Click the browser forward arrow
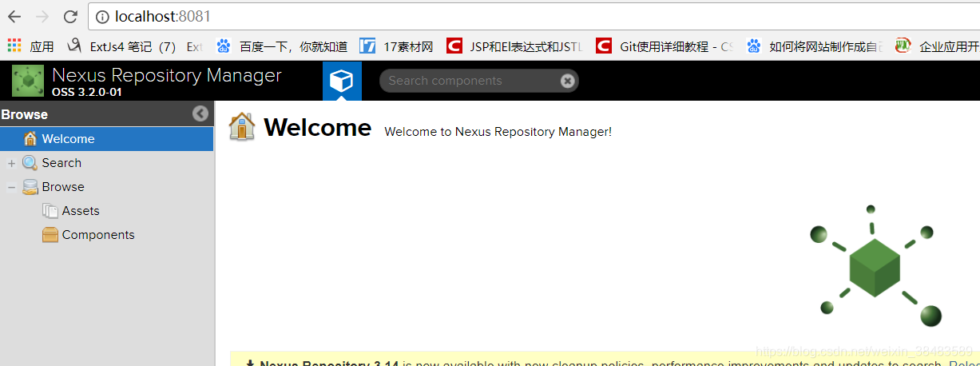Screen dimensions: 980x366 pos(42,17)
